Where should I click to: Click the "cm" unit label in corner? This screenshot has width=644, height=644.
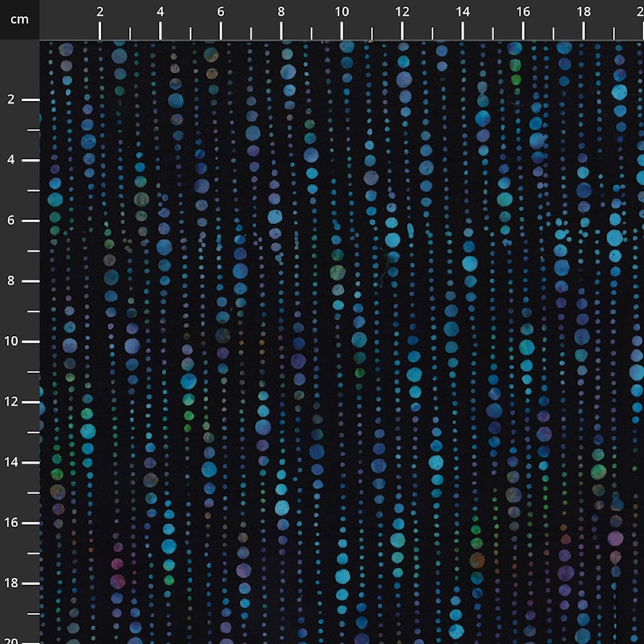pos(19,19)
